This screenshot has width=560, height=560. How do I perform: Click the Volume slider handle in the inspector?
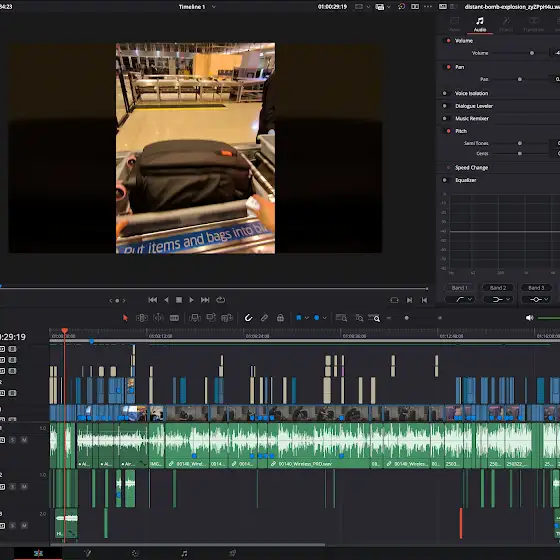click(532, 53)
